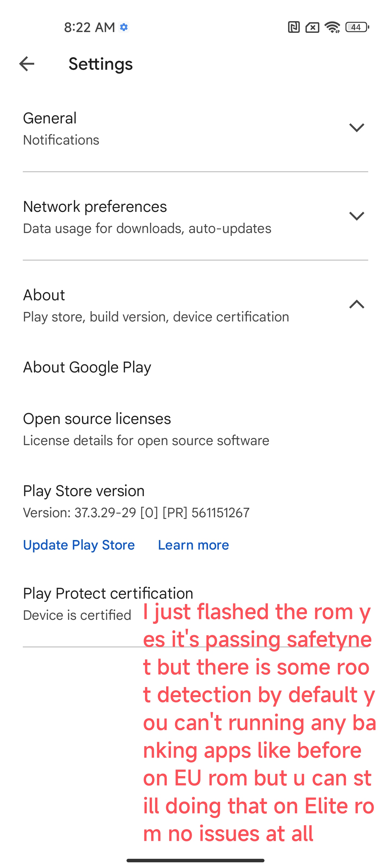Tap the blue gear icon beside the time
391x868 pixels.
[x=124, y=27]
